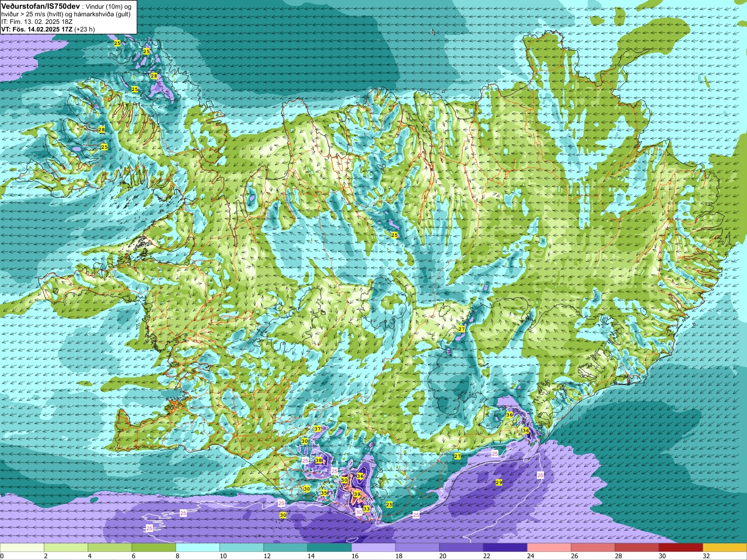Click the yellow 38 max gust label
747x560 pixels.
point(319,460)
